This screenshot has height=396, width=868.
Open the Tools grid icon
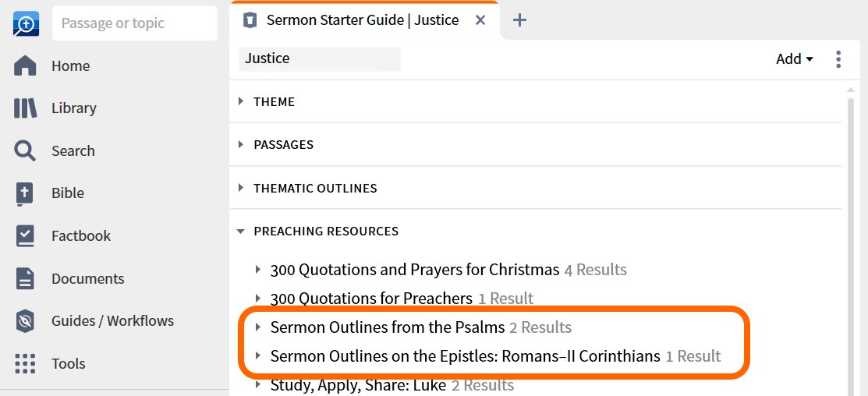[x=25, y=363]
